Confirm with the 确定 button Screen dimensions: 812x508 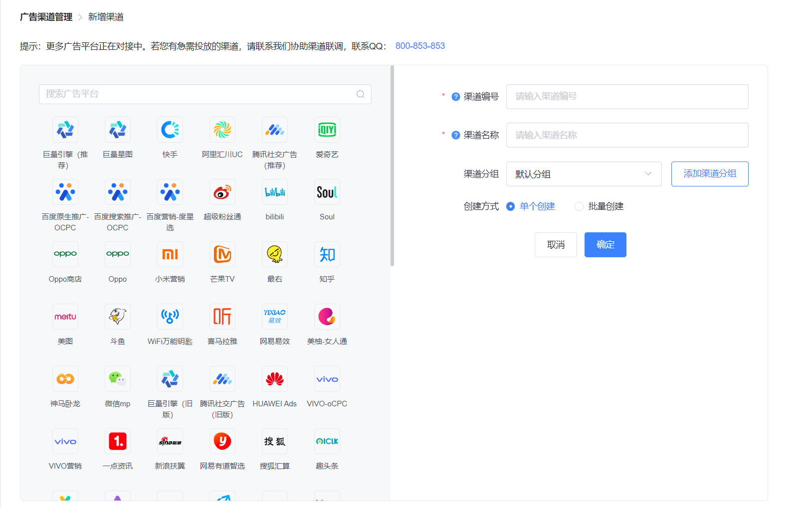tap(606, 245)
